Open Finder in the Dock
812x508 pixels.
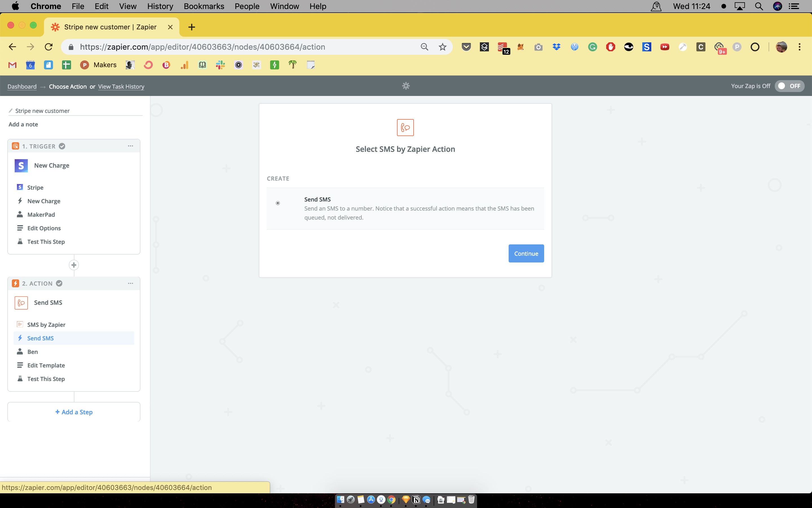point(340,500)
